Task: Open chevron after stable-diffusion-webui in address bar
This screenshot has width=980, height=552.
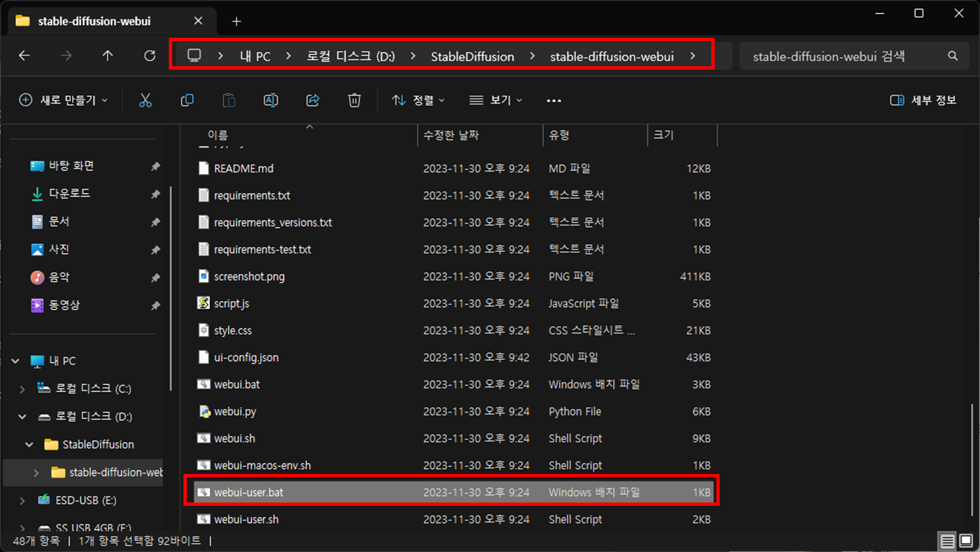Action: (x=692, y=56)
